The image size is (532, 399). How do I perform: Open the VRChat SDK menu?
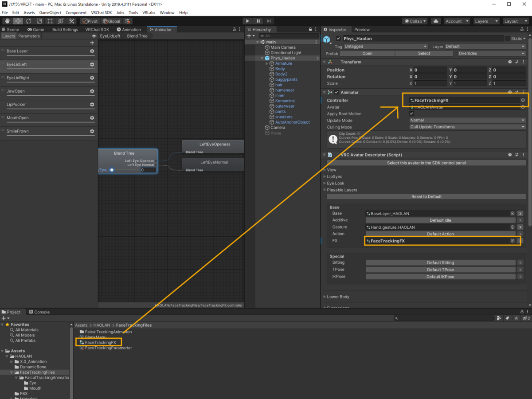[102, 12]
